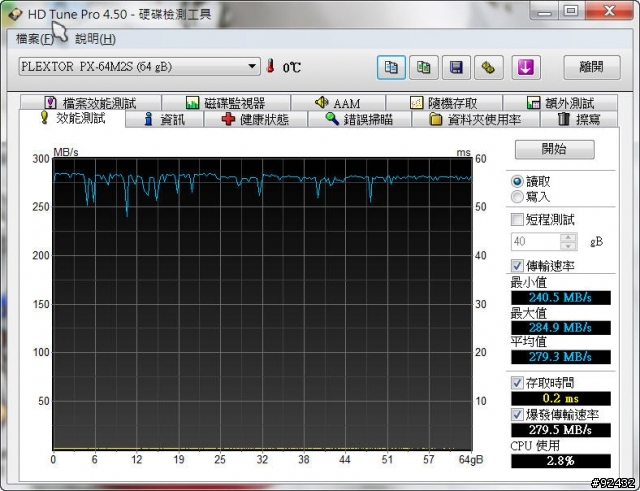
Task: Switch to the 錯誤掃瞄 tab
Action: [359, 120]
